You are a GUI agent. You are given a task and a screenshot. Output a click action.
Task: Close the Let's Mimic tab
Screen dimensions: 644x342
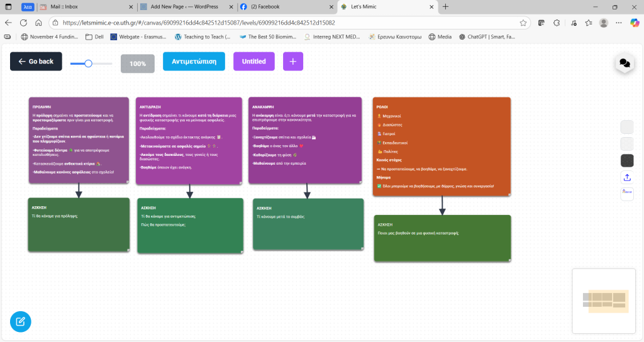(431, 7)
